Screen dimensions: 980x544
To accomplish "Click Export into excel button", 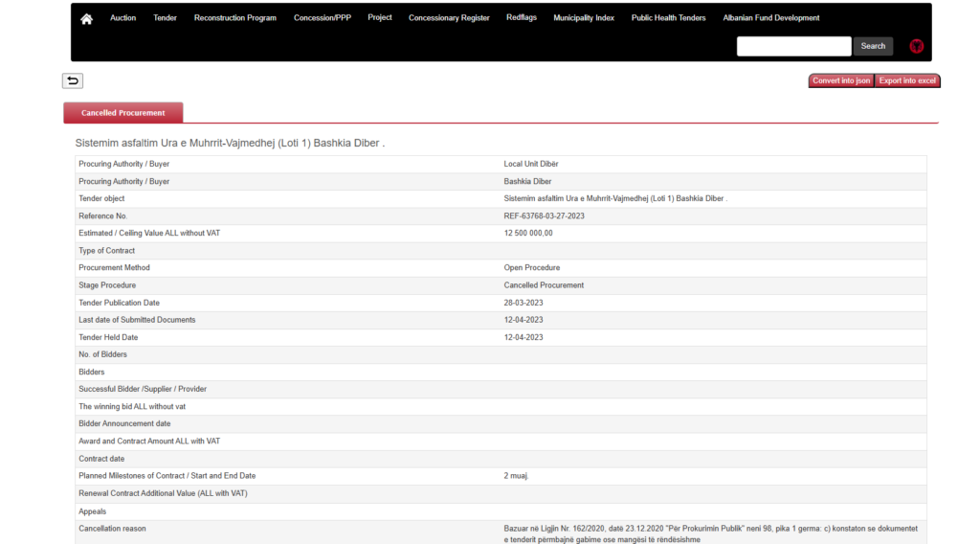I will (x=907, y=81).
